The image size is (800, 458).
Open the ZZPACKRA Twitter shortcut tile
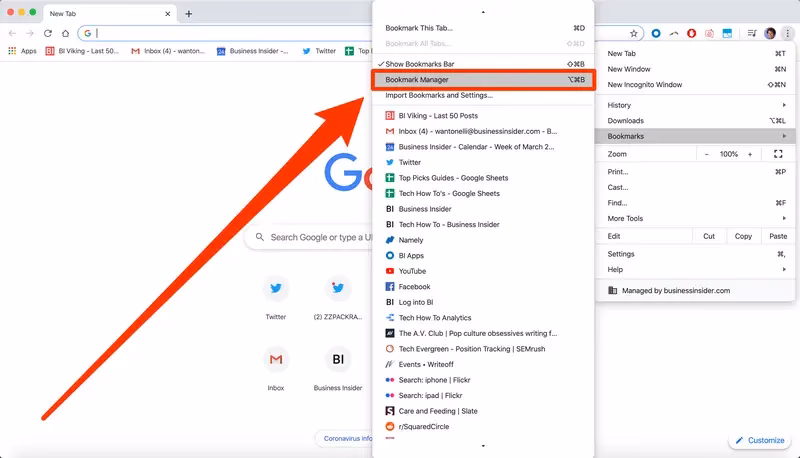[x=338, y=298]
